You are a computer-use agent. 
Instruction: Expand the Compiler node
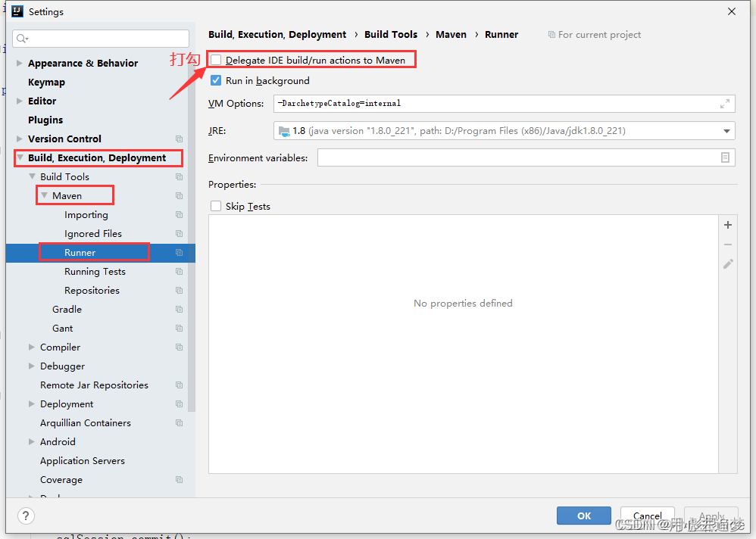pos(31,347)
